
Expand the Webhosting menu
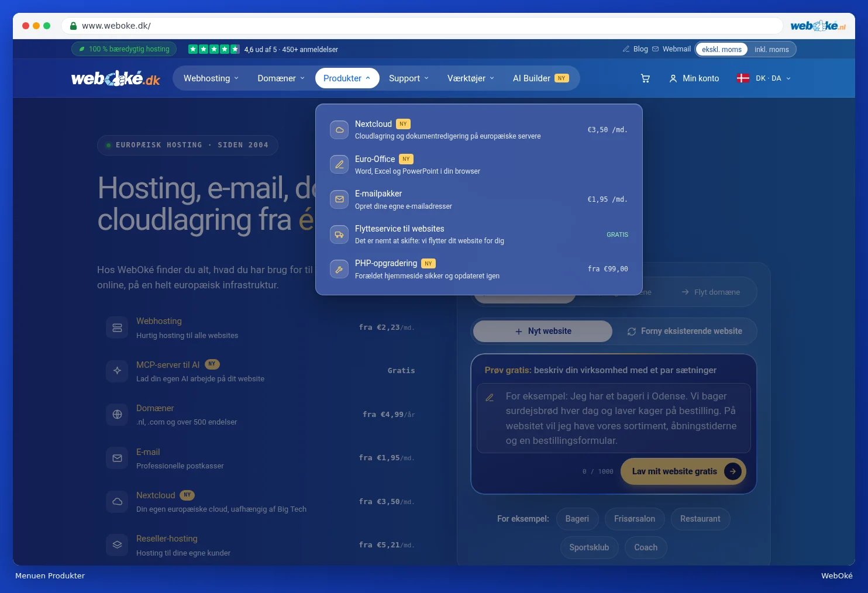(x=211, y=78)
